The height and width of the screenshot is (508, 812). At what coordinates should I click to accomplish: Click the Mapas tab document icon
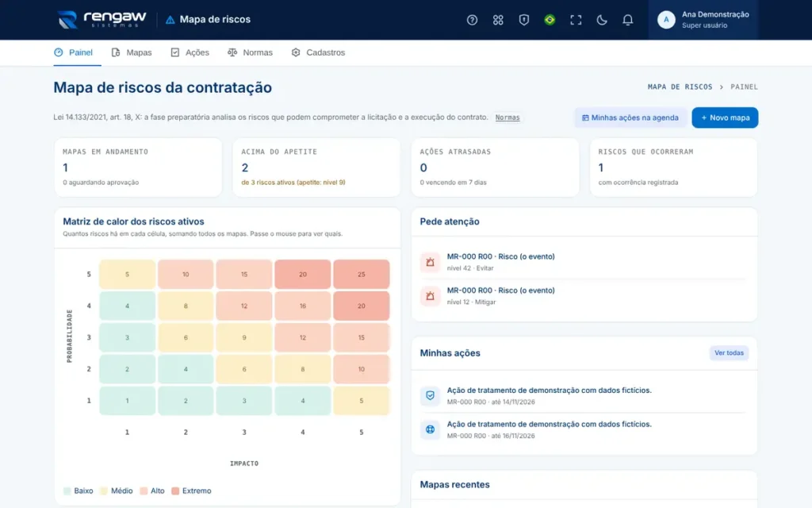coord(116,52)
